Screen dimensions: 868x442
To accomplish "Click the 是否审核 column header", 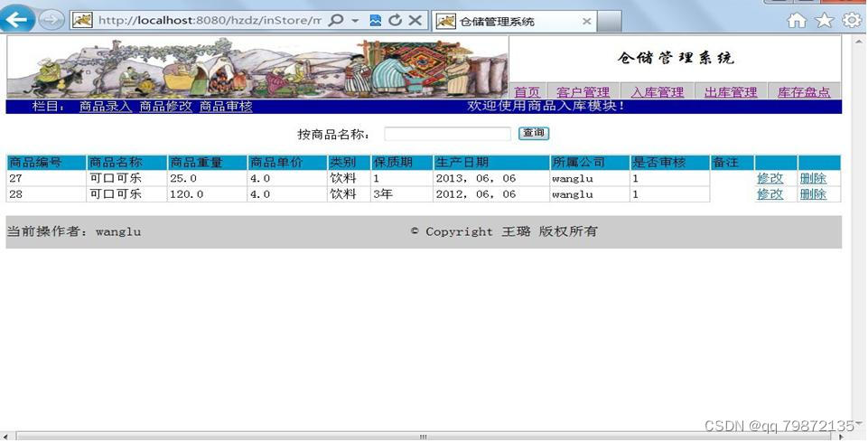I will (x=670, y=163).
